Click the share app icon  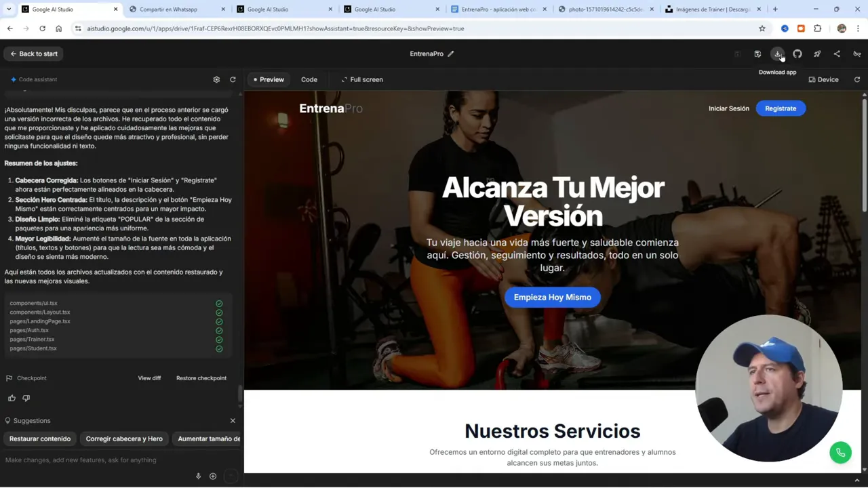point(837,54)
